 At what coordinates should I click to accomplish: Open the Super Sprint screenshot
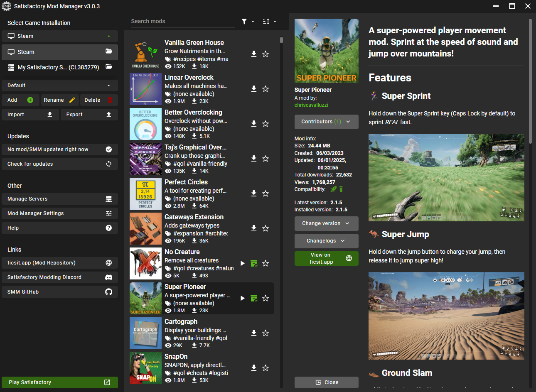(446, 177)
